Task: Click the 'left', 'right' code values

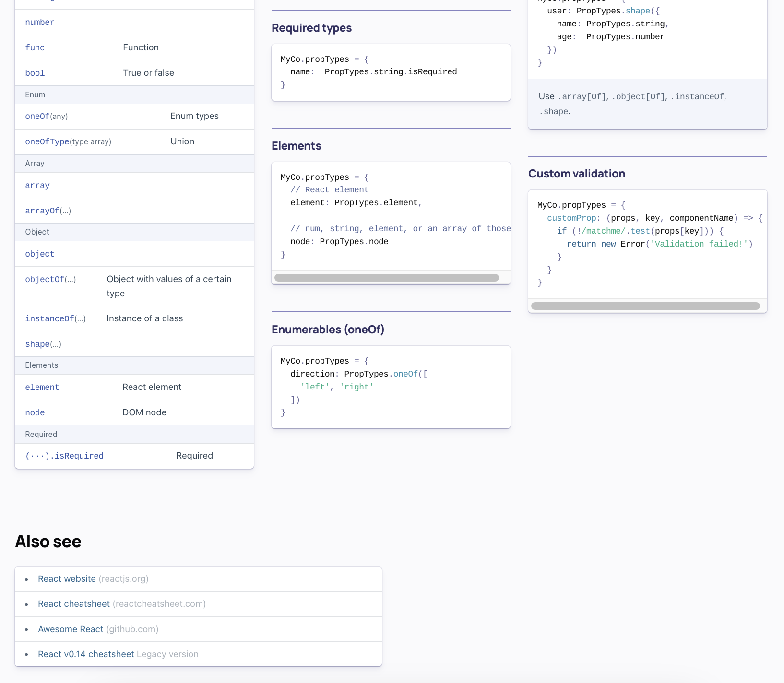Action: point(337,387)
